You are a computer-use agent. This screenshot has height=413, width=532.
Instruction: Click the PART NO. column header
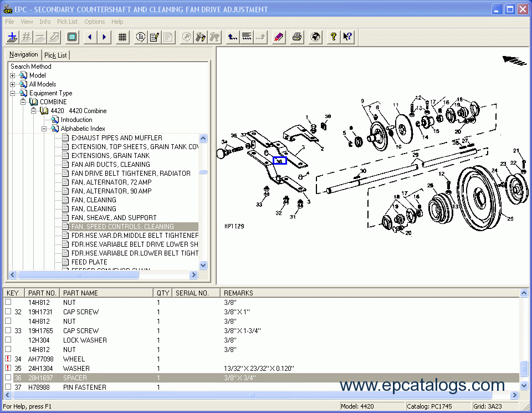click(x=42, y=293)
